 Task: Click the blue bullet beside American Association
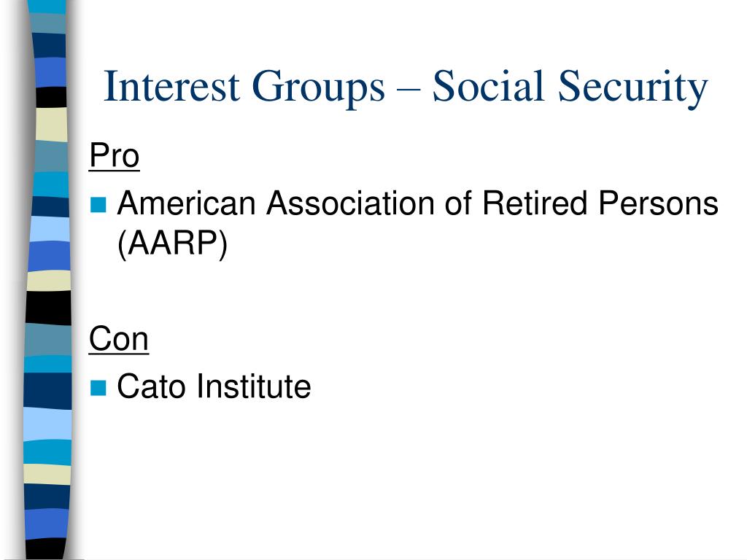point(98,204)
